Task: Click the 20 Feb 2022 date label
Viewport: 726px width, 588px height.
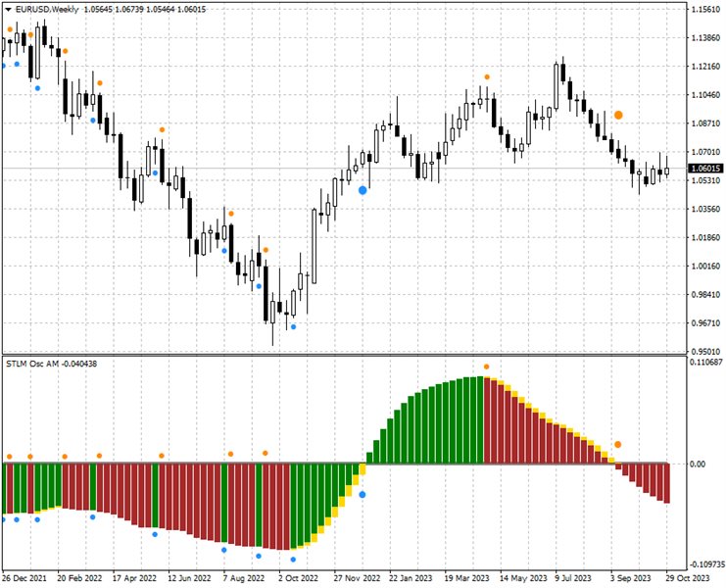Action: (79, 578)
